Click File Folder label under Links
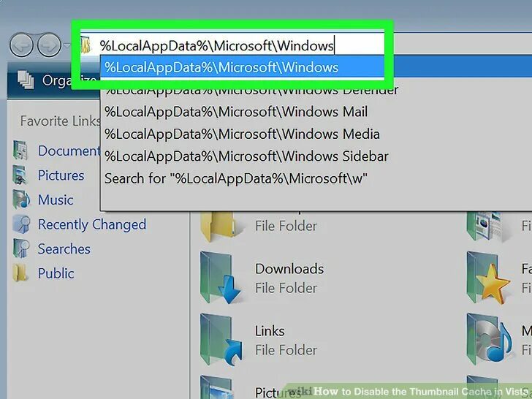The height and width of the screenshot is (399, 532). 286,350
